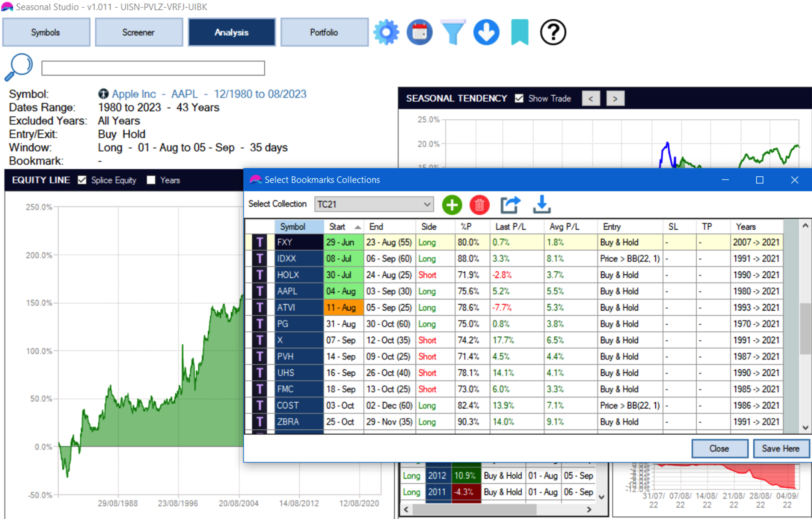Click the T icon in the FXY row
This screenshot has height=519, width=812.
pyautogui.click(x=259, y=242)
